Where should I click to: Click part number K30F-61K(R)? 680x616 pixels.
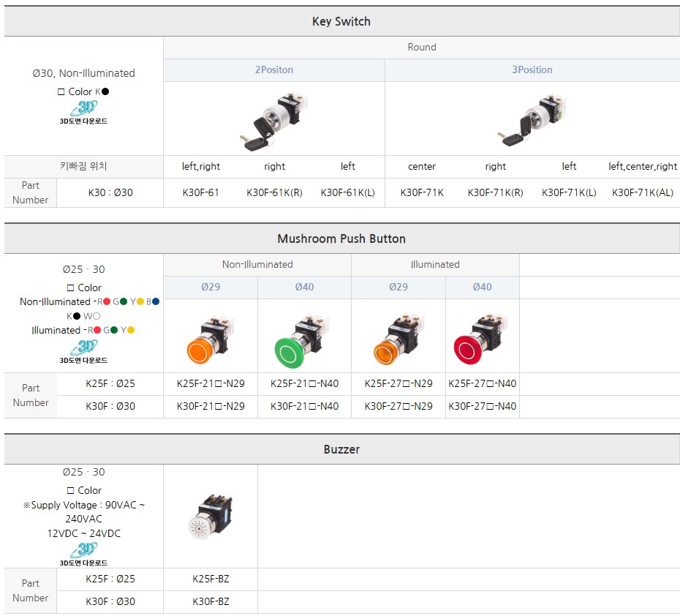pyautogui.click(x=274, y=193)
